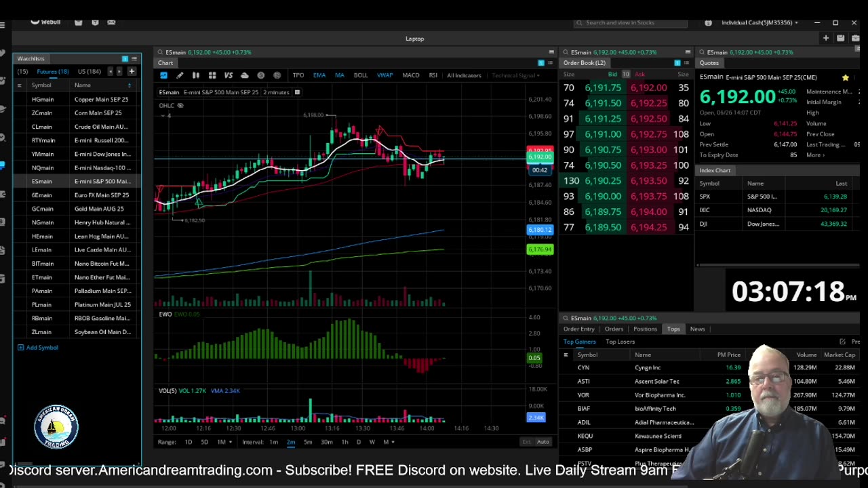Toggle the EMA indicator
Screen dimensions: 868x488
319,75
